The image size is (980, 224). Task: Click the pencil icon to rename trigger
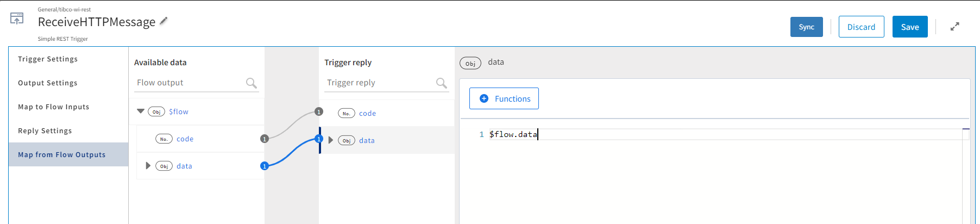[164, 21]
